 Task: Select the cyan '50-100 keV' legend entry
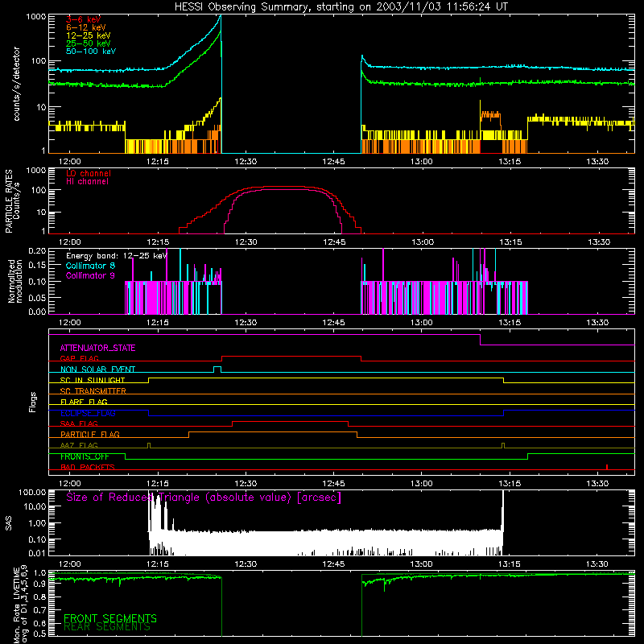(x=91, y=52)
